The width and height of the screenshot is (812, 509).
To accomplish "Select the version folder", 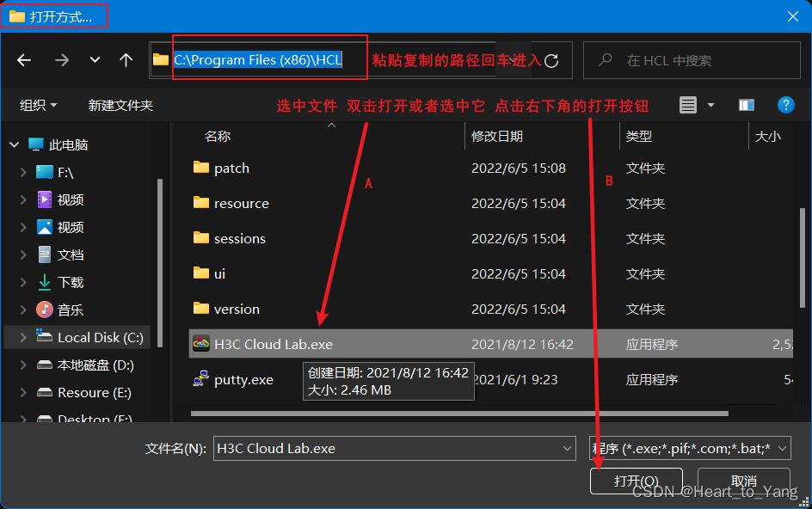I will [237, 309].
